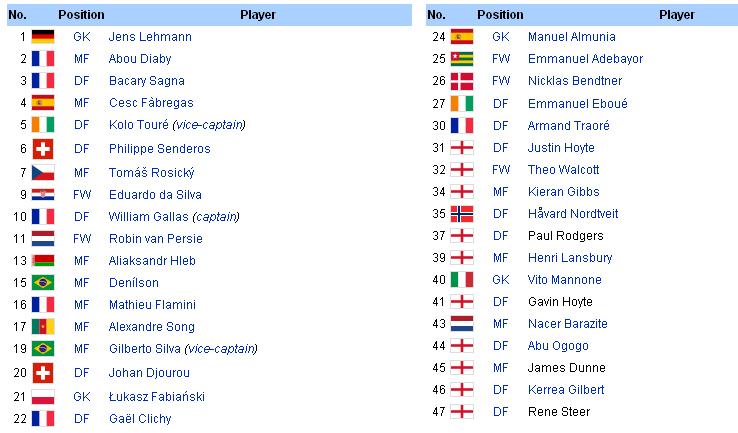Follow the Nacer Barazite link

pos(568,324)
